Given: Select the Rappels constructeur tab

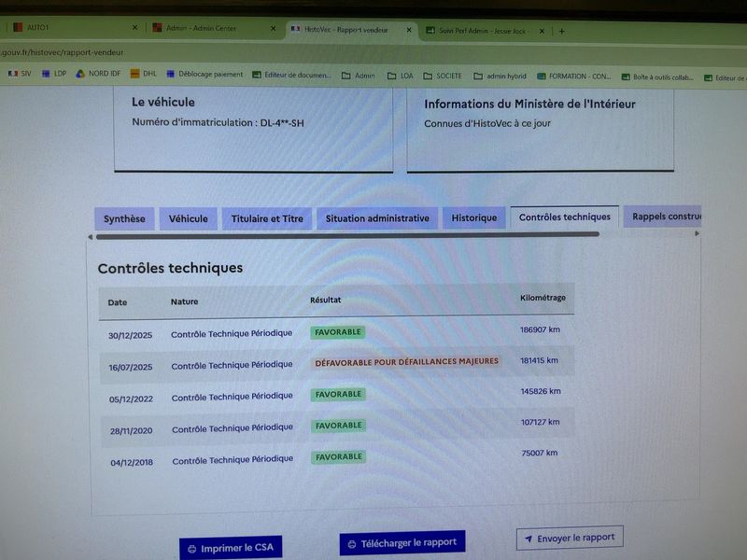Looking at the screenshot, I should pos(663,217).
